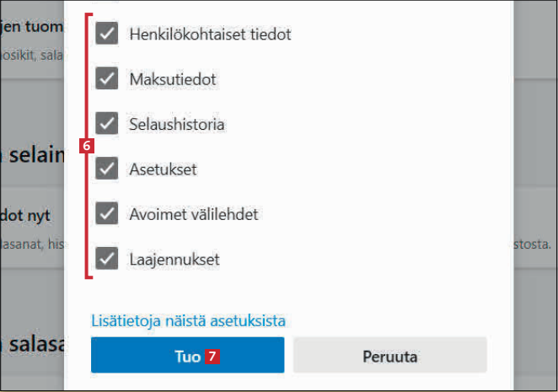Viewport: 558px width, 392px height.
Task: Click the red number 7 badge
Action: [214, 357]
